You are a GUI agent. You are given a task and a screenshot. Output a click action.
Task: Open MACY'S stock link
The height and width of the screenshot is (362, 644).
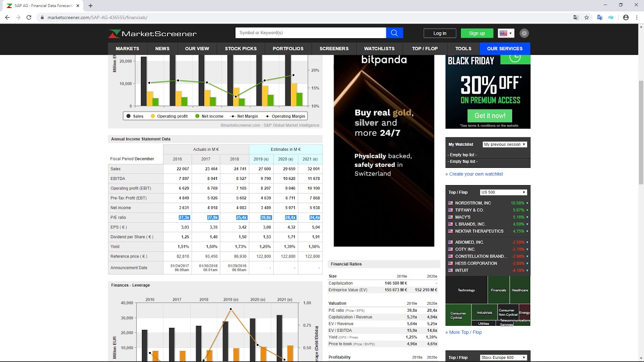pyautogui.click(x=464, y=217)
